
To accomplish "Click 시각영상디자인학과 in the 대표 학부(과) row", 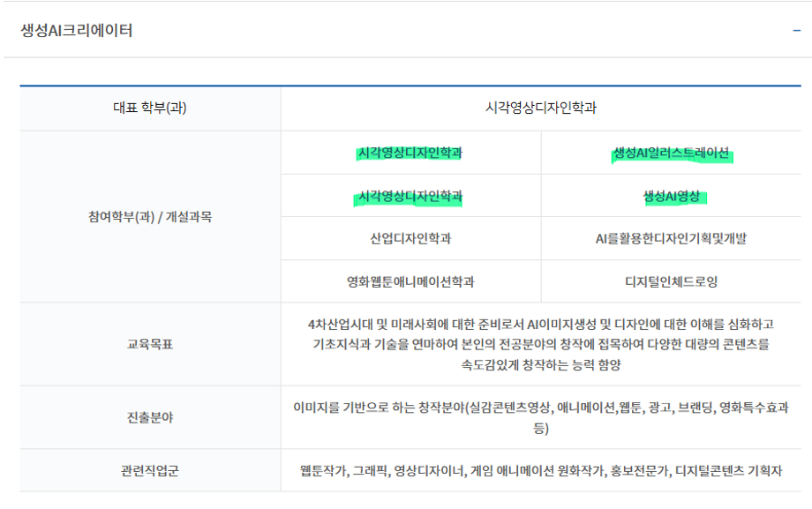I will 541,109.
